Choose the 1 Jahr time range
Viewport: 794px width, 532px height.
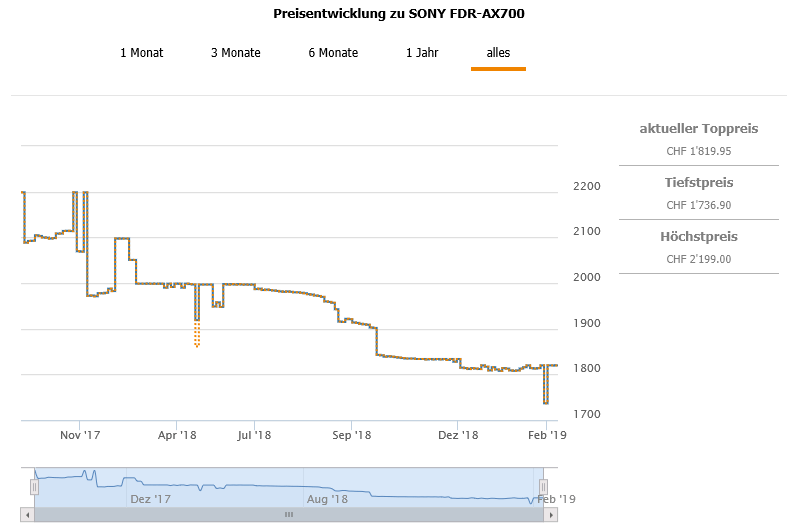pyautogui.click(x=421, y=53)
